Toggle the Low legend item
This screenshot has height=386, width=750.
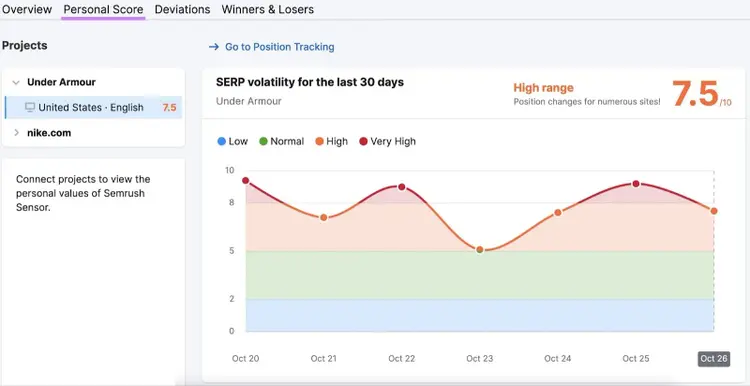coord(232,142)
